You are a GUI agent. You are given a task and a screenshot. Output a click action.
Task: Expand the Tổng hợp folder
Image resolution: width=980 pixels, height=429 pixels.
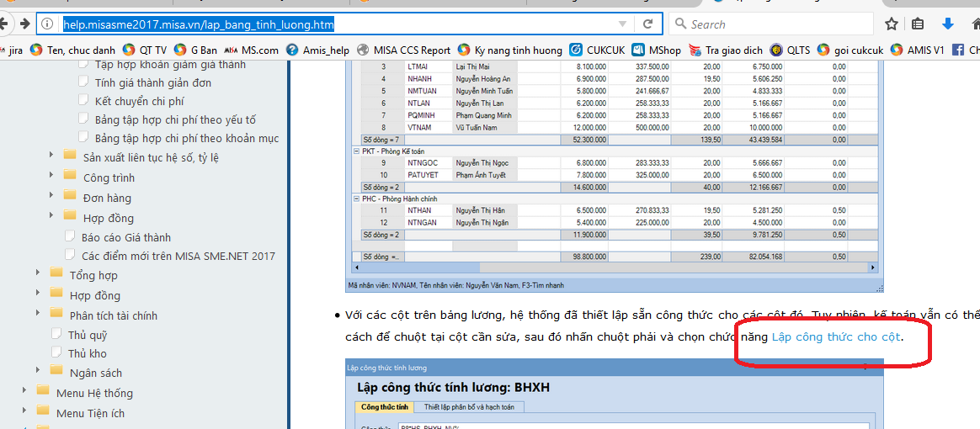pos(38,274)
